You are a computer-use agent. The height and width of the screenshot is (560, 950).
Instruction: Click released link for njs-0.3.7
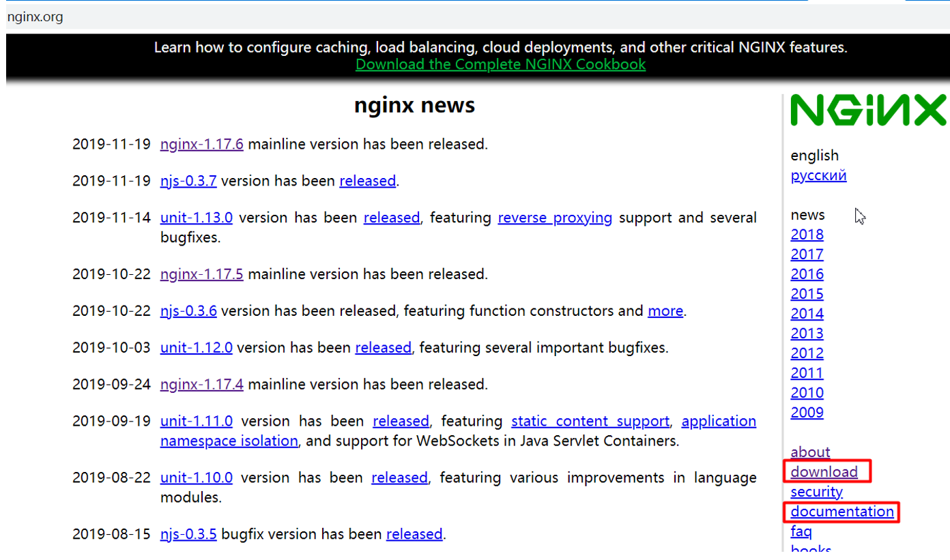tap(367, 181)
